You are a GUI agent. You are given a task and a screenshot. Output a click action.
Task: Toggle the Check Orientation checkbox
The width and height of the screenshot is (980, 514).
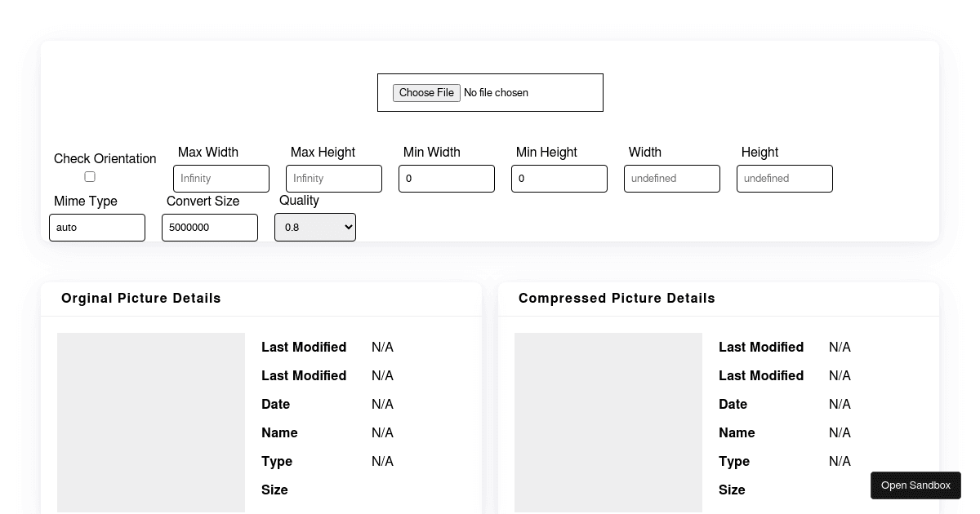pyautogui.click(x=90, y=177)
